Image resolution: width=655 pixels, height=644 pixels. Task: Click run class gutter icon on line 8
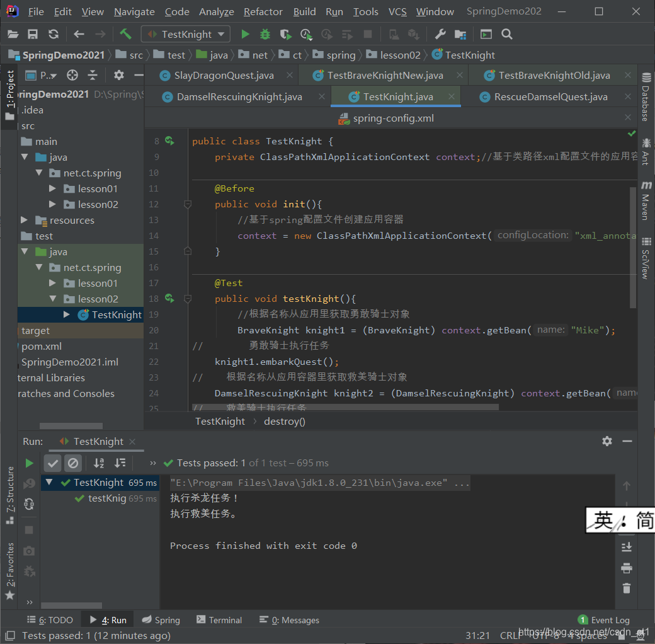tap(169, 141)
